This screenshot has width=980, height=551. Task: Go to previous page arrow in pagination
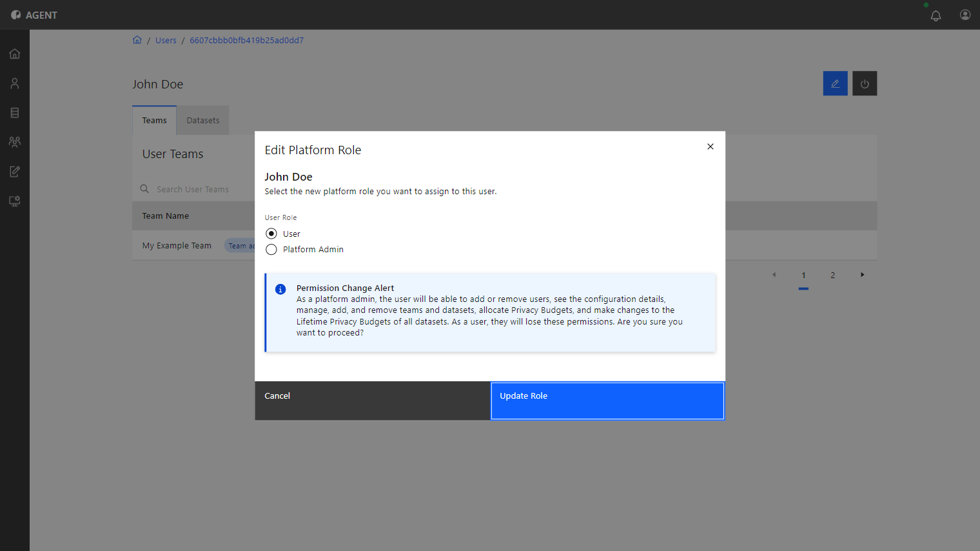coord(774,275)
